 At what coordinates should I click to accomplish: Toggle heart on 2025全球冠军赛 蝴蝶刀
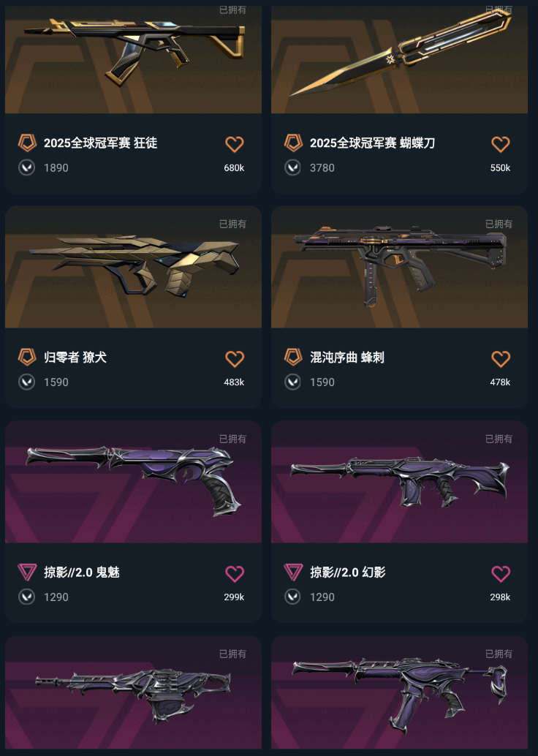point(501,144)
